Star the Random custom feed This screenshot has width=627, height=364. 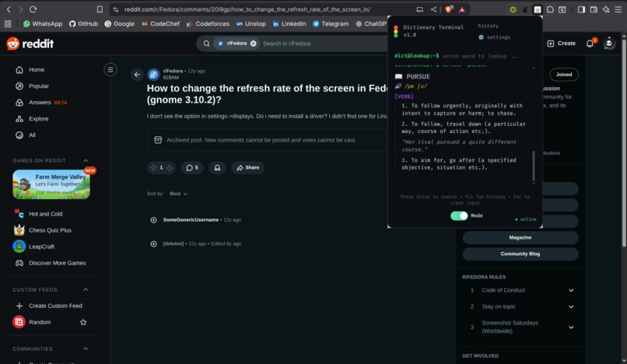tap(83, 322)
